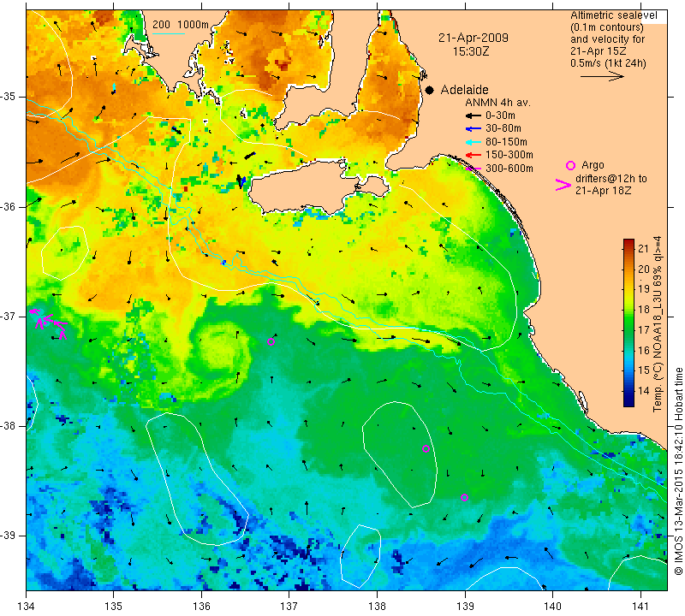Image resolution: width=685 pixels, height=616 pixels.
Task: Click the '0.5m/s (1kt 24h)' text
Action: (608, 62)
